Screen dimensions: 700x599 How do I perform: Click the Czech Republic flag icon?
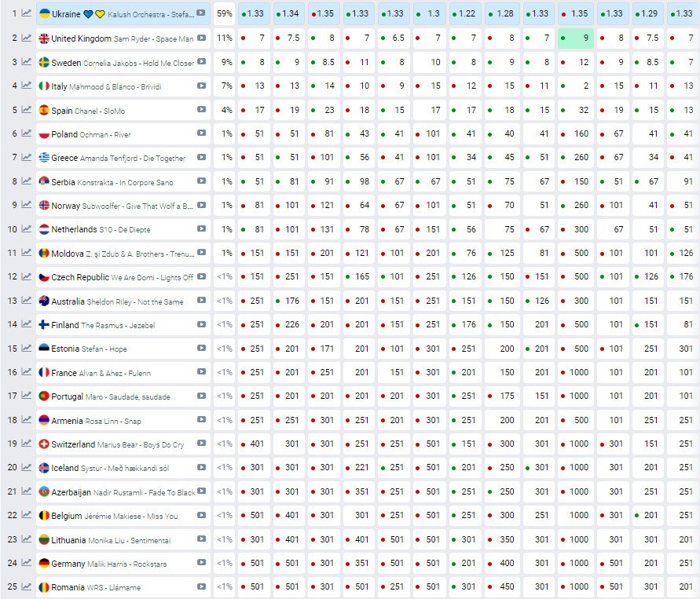[44, 277]
